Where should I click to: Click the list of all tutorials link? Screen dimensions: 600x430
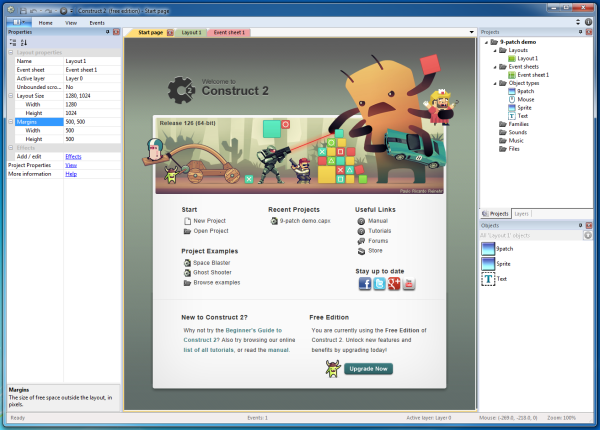point(208,350)
